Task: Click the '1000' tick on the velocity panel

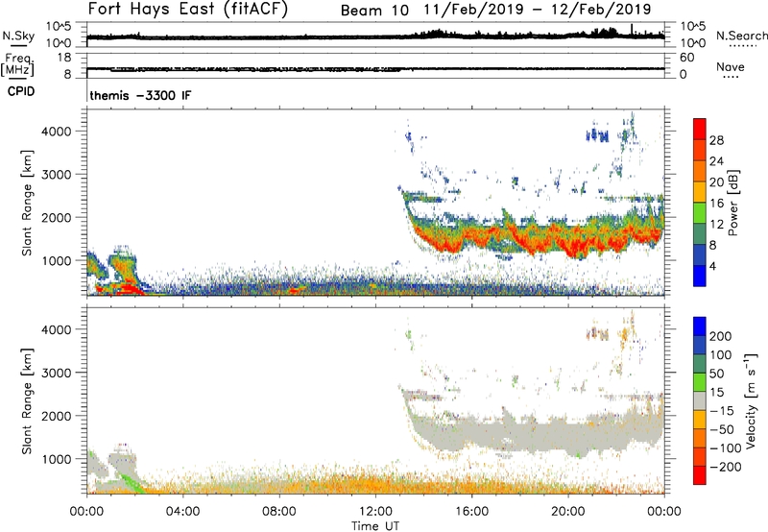Action: point(56,459)
